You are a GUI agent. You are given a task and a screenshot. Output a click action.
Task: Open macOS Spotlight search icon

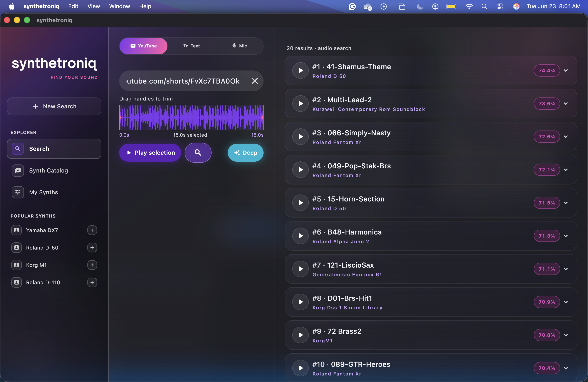(x=484, y=7)
